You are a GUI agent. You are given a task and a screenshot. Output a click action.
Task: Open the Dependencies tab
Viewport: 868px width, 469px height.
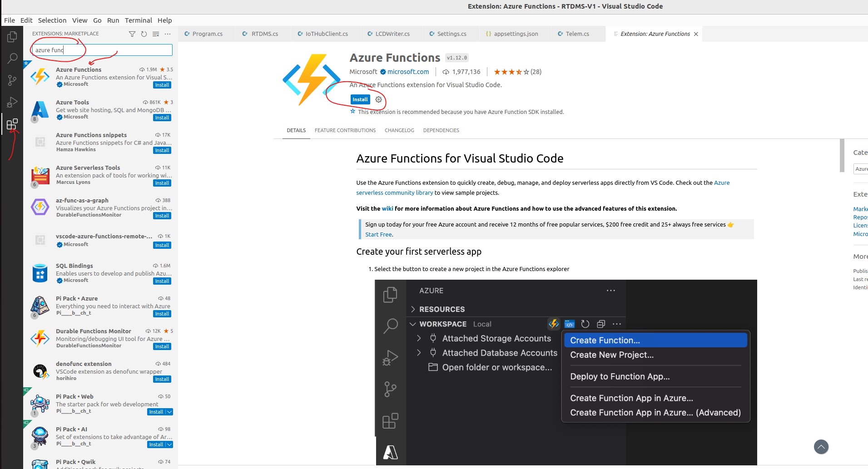tap(441, 130)
